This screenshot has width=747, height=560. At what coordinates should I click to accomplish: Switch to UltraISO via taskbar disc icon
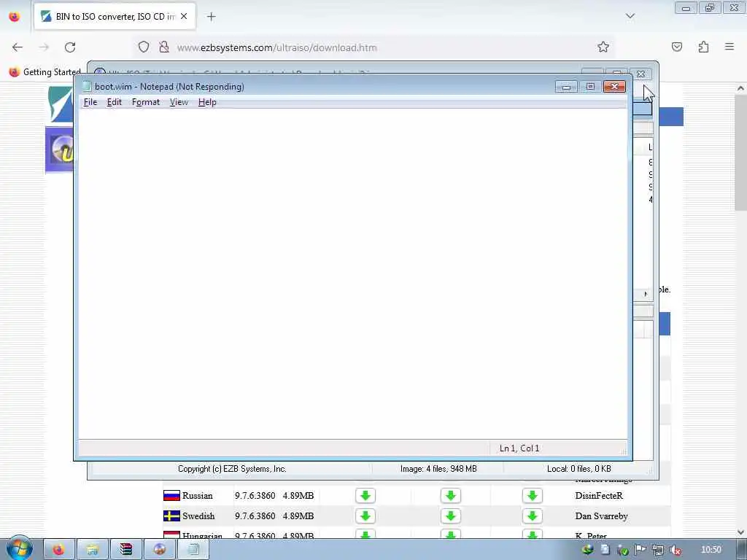159,550
